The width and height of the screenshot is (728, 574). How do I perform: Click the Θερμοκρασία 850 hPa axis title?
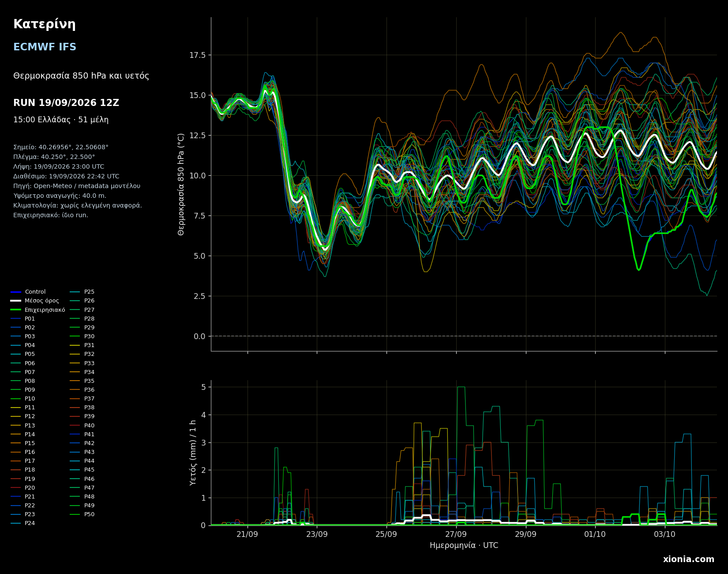pos(181,184)
